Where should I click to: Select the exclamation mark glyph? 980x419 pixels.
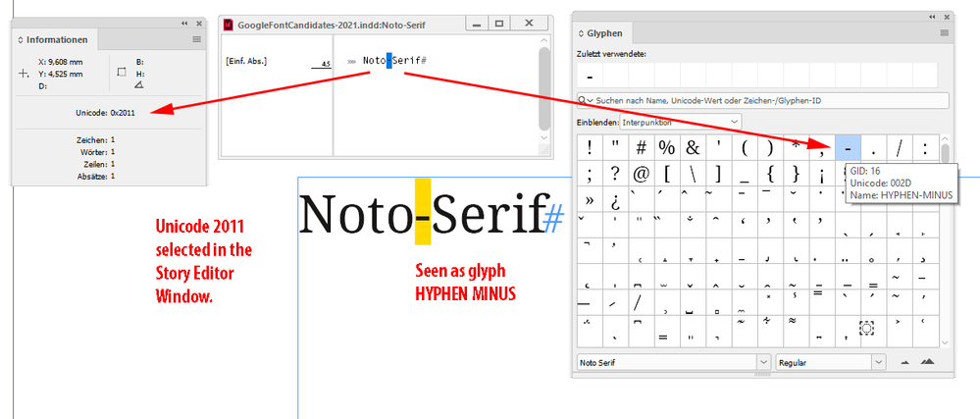590,147
